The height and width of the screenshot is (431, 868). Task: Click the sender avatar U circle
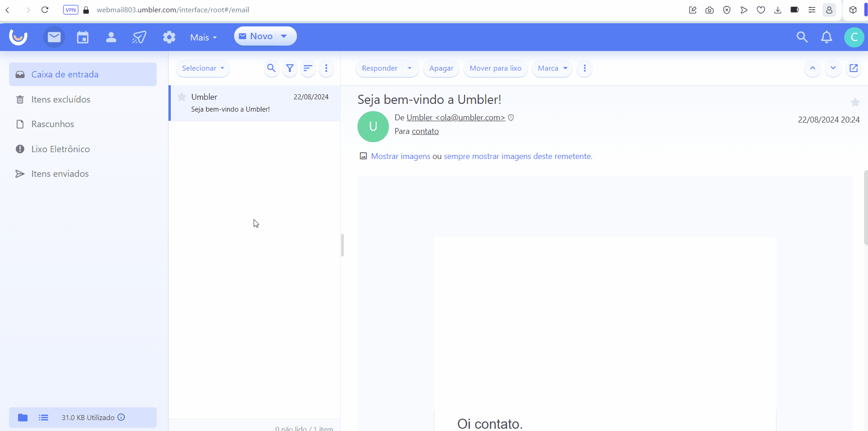373,127
